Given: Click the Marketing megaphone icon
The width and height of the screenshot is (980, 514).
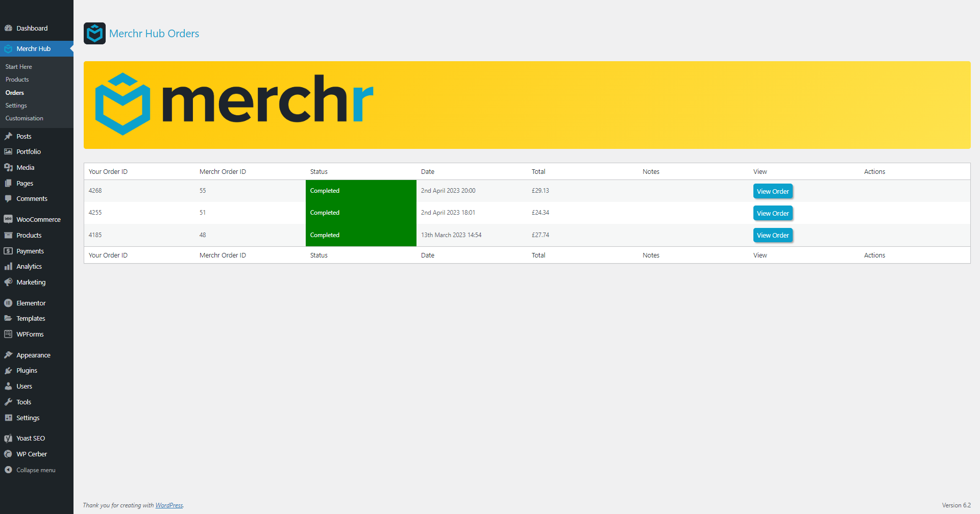Looking at the screenshot, I should 8,282.
